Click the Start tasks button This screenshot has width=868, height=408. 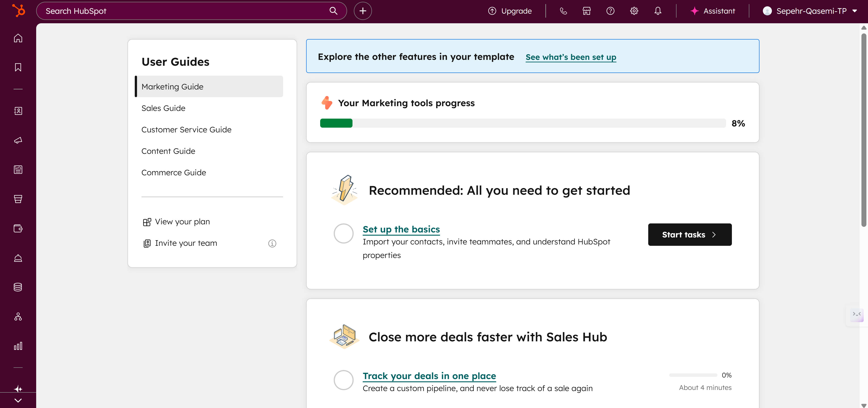click(689, 234)
